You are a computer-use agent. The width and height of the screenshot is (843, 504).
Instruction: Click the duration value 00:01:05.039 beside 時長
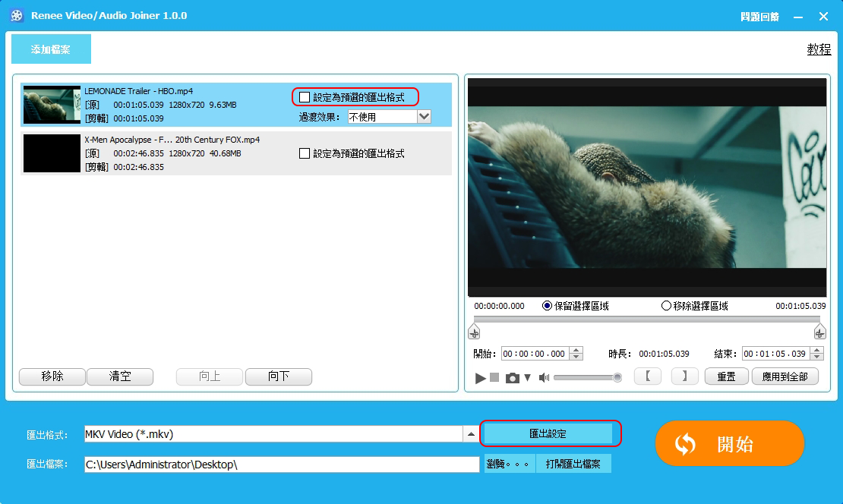tap(664, 354)
